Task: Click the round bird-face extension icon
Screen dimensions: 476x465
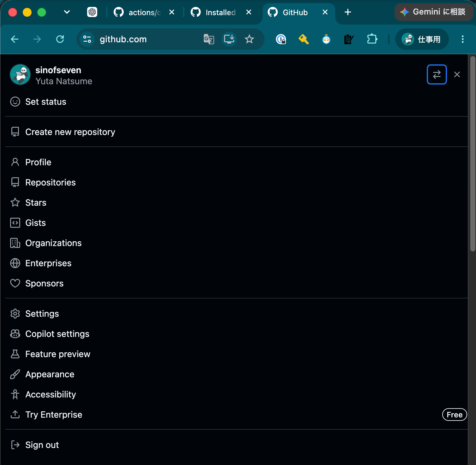Action: coord(326,39)
